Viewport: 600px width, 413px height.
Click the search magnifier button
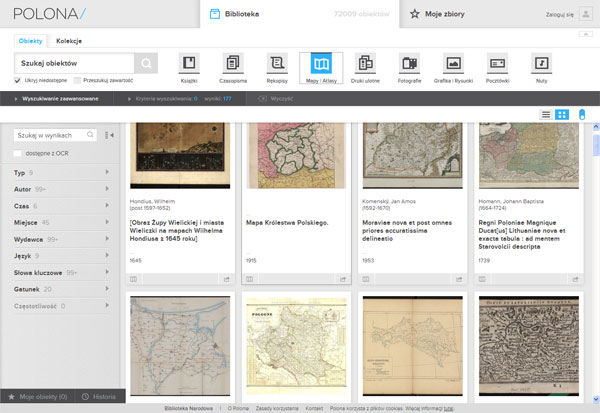(x=146, y=63)
